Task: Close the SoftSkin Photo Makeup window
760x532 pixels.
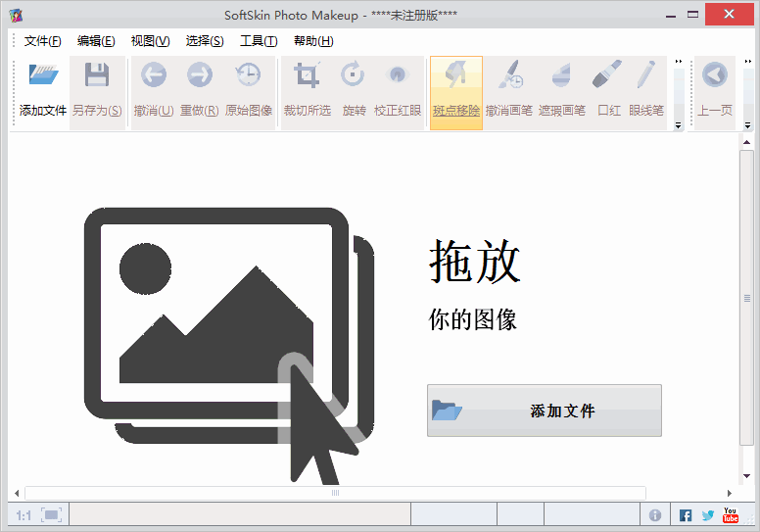Action: (x=729, y=14)
